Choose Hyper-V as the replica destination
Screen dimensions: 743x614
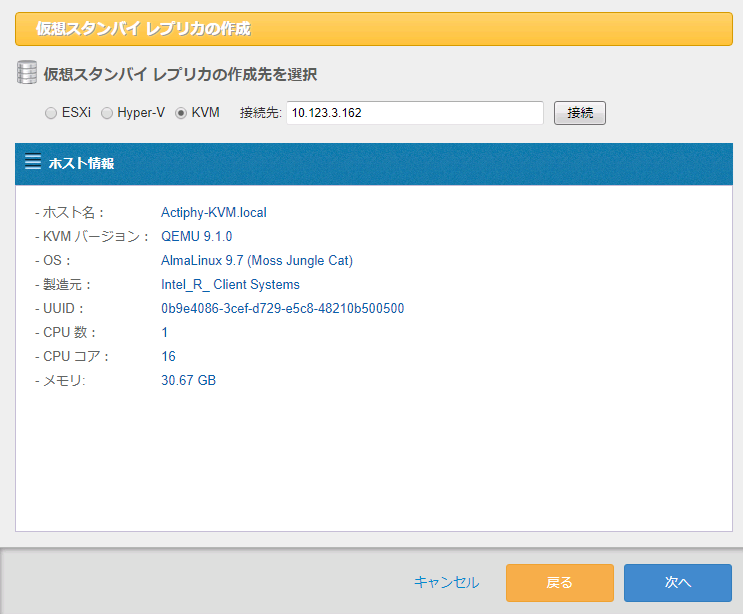point(107,113)
